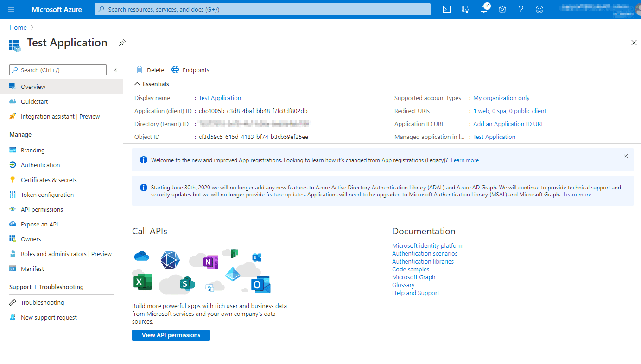Pin Test Application to dashboard
Viewport: 641px width, 364px height.
point(122,43)
